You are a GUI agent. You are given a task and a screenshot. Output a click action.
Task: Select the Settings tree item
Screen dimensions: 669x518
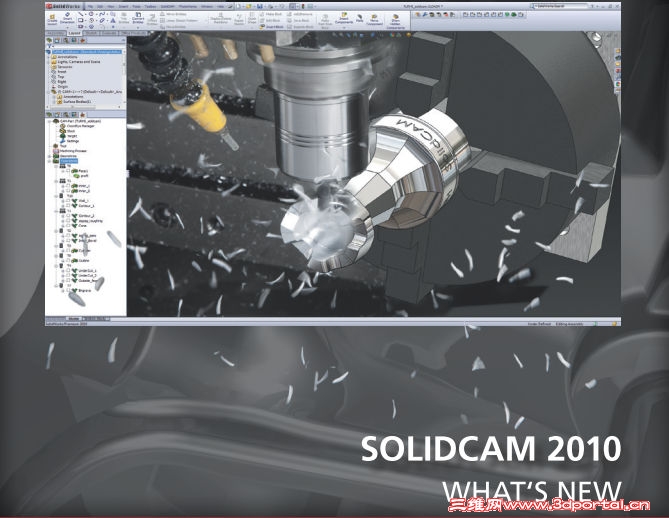click(x=69, y=141)
